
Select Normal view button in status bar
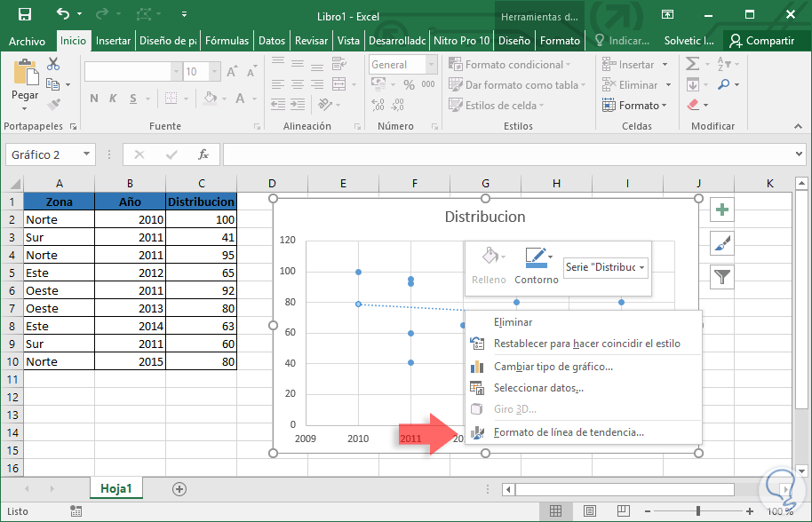tap(555, 511)
